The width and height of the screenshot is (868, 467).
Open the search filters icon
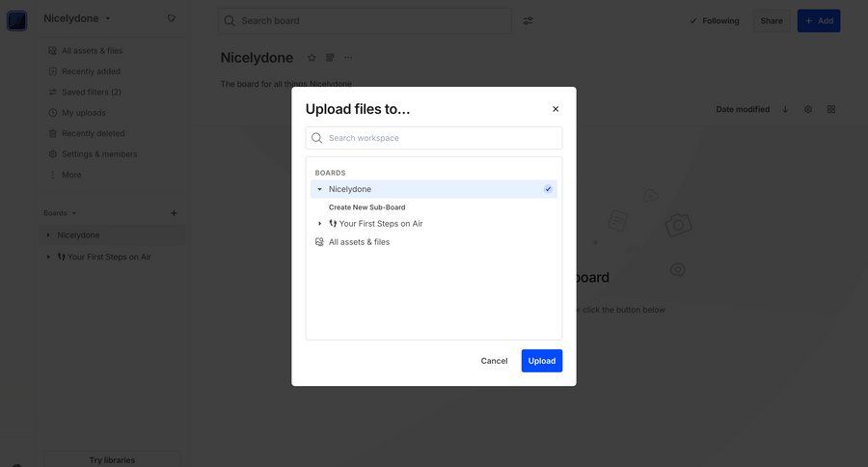[529, 21]
